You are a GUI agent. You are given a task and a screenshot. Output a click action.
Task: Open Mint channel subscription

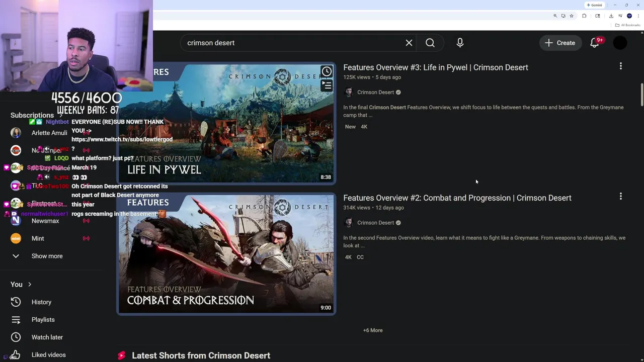[38, 238]
